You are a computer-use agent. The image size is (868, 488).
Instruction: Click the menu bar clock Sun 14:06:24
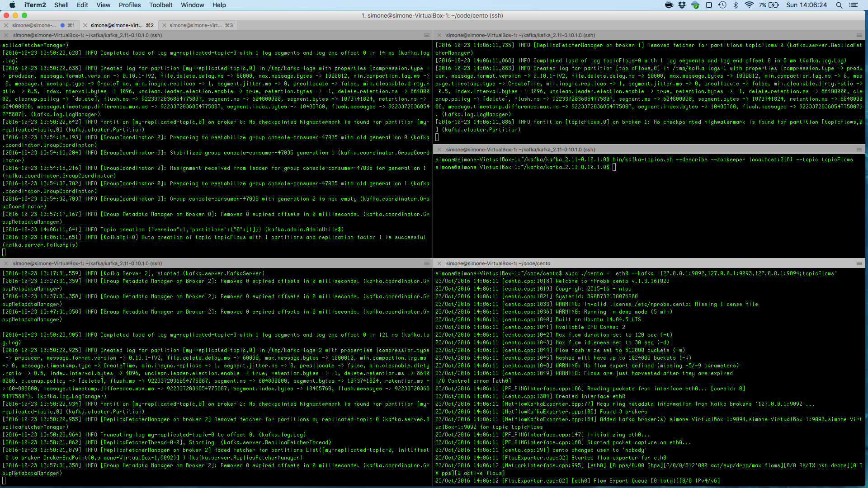click(807, 5)
